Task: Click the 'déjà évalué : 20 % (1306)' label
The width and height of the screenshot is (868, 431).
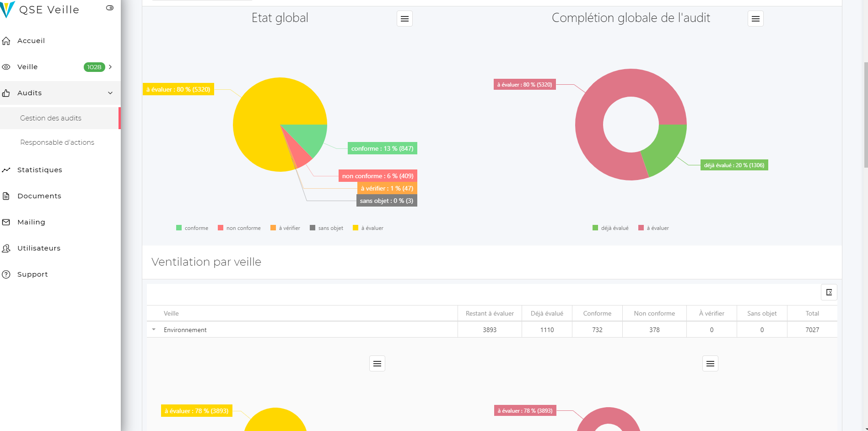Action: [734, 165]
